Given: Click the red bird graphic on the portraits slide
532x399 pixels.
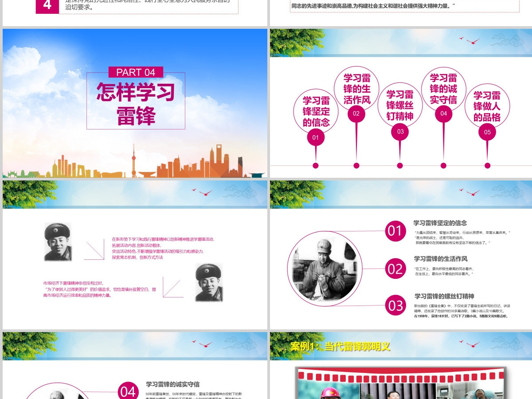Looking at the screenshot, I should pyautogui.click(x=202, y=192).
